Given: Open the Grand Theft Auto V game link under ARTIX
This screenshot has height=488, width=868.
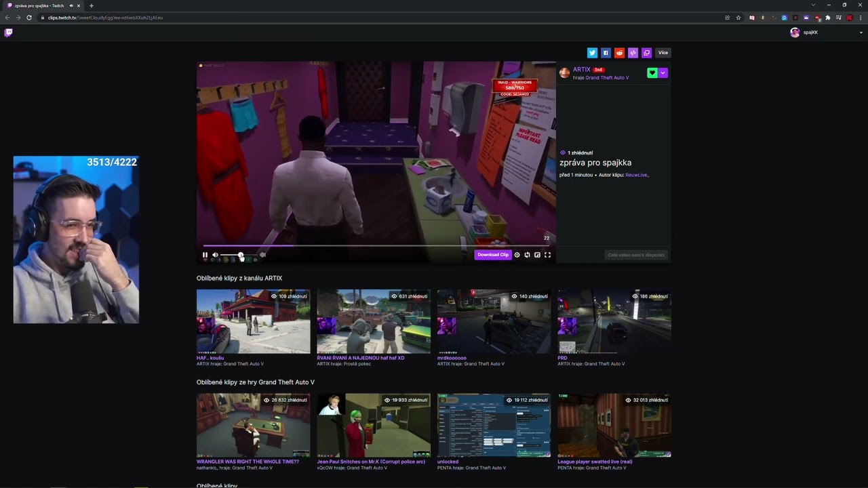Looking at the screenshot, I should (x=607, y=78).
